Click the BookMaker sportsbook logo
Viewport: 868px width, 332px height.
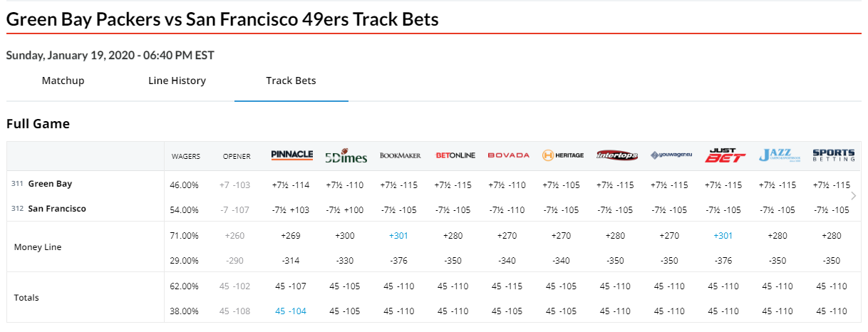point(401,155)
